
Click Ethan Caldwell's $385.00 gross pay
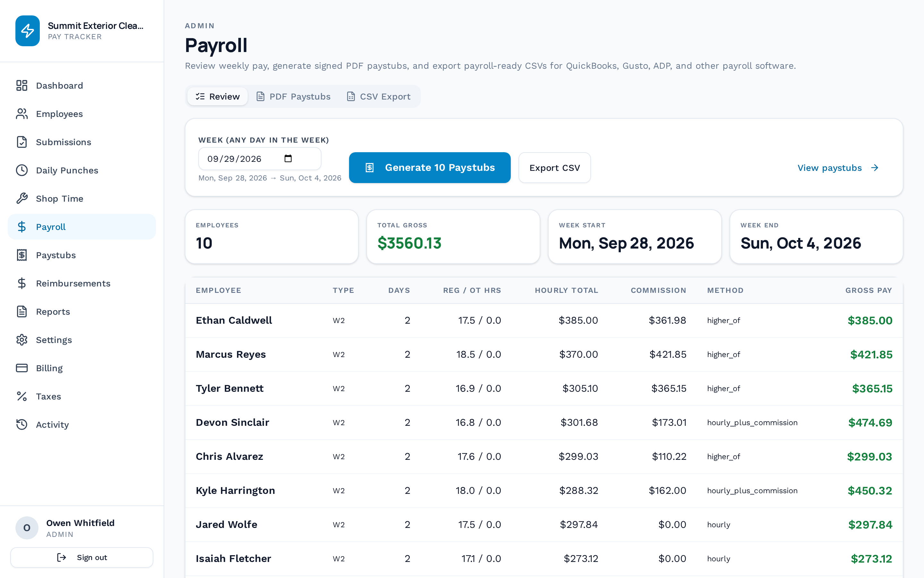point(870,320)
